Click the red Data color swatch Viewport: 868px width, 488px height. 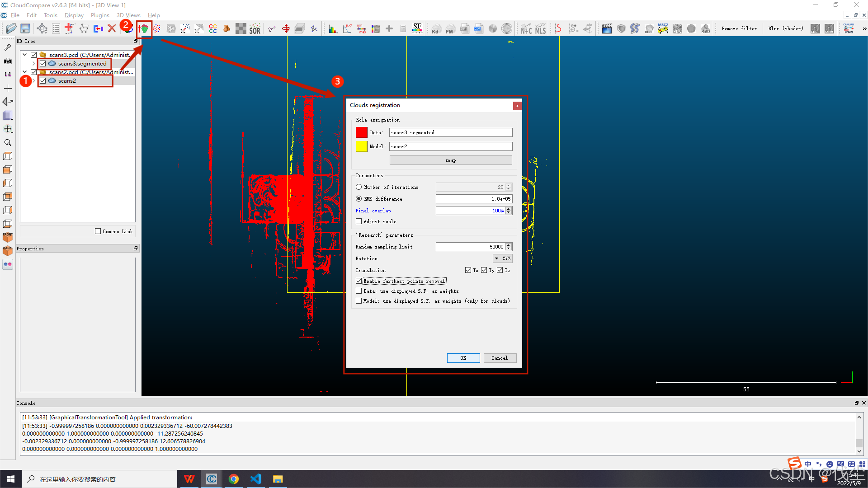point(361,132)
